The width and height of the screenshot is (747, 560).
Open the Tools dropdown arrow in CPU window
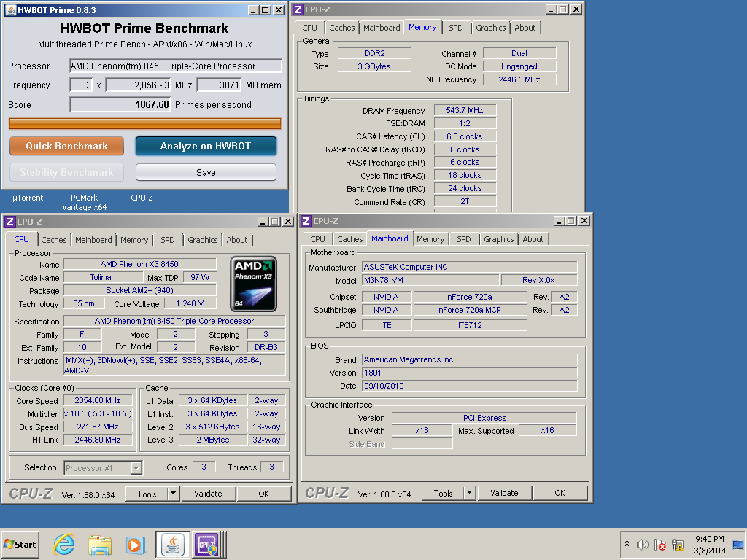174,494
